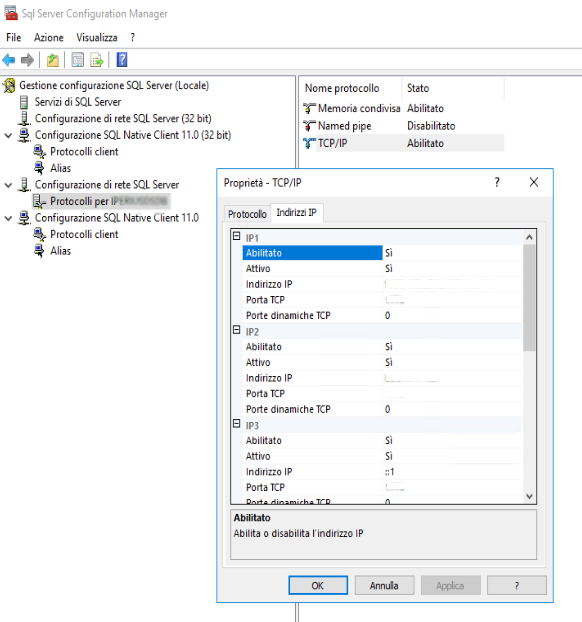Image resolution: width=582 pixels, height=622 pixels.
Task: Click the Gestione configurazione SQL Server root icon
Action: coord(10,86)
